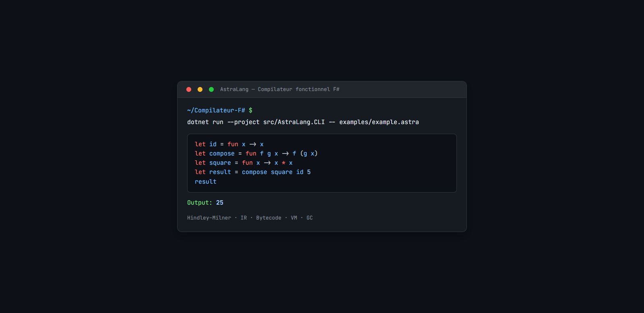This screenshot has width=644, height=313.
Task: Click the arrow in the compose definition
Action: pos(285,153)
